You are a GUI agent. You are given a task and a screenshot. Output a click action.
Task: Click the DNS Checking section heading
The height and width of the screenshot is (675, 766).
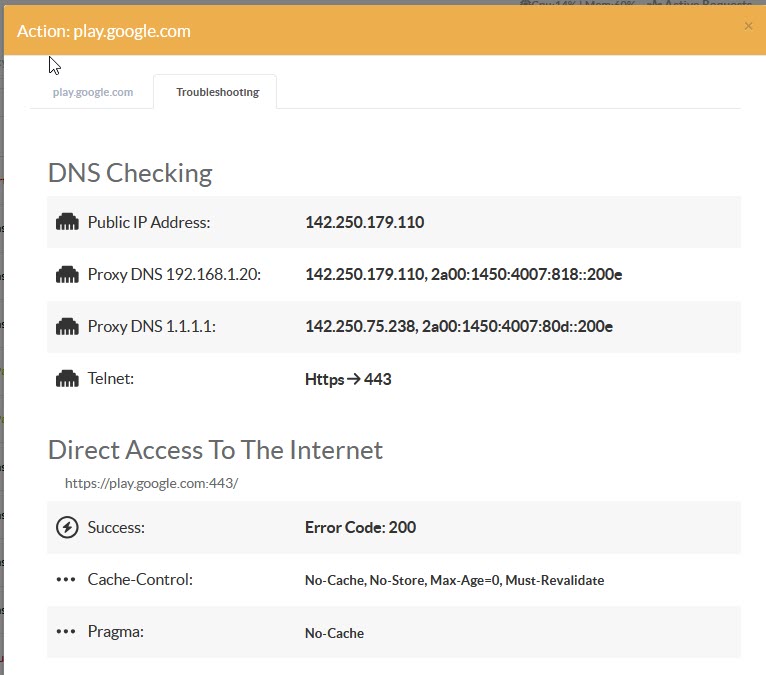click(130, 173)
